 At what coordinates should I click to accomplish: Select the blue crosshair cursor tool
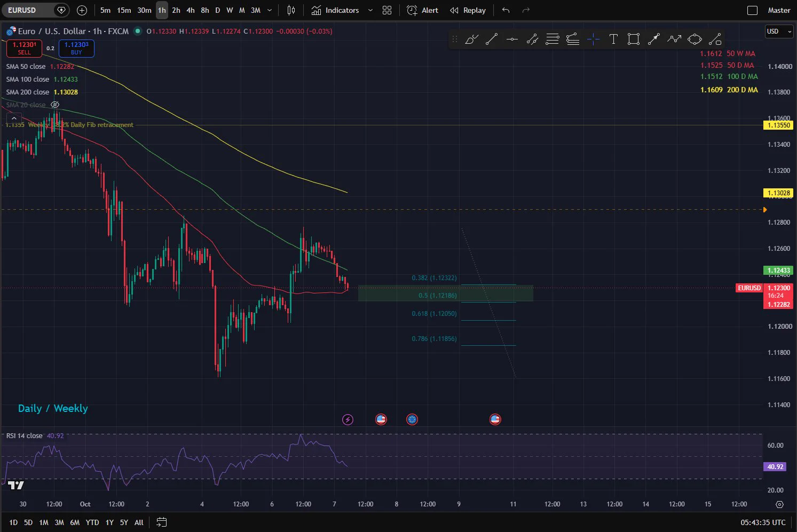point(593,39)
